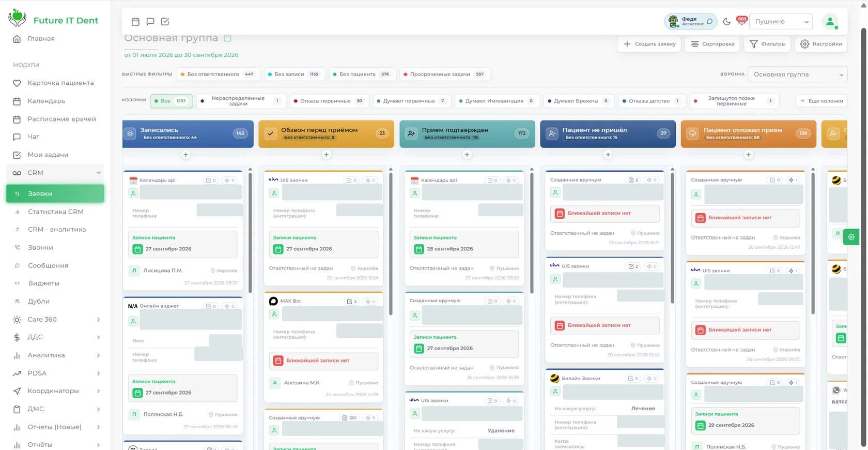Open the calendar icon in top toolbar
868x450 pixels.
pos(135,22)
